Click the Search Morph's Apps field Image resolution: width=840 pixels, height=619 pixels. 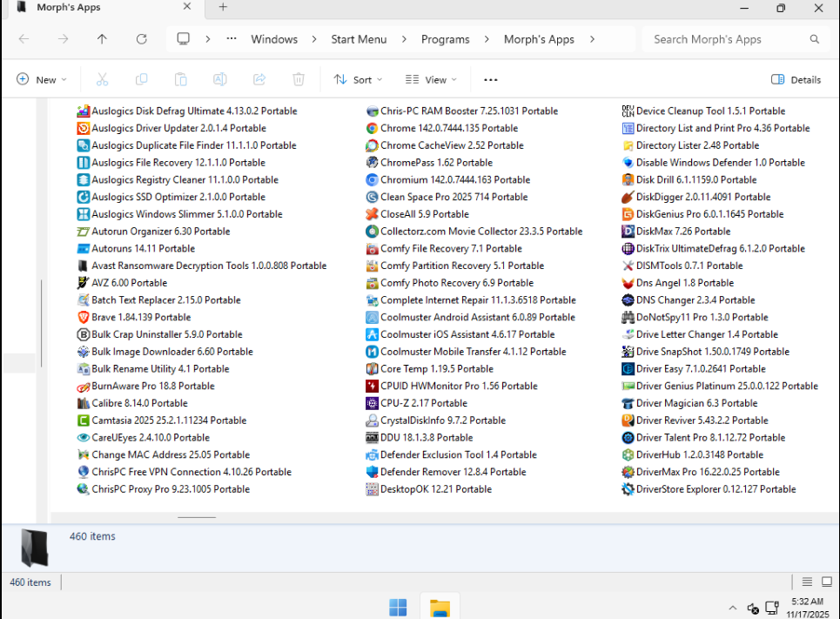[727, 39]
